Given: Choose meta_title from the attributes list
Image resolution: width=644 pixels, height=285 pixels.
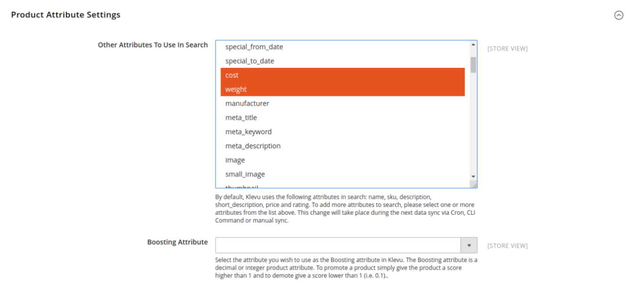Looking at the screenshot, I should [343, 118].
